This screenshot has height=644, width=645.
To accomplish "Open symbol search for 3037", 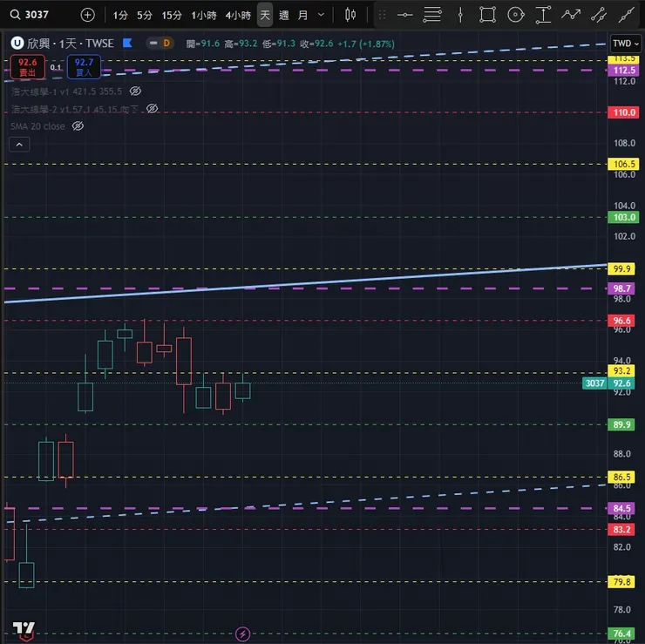I will click(30, 15).
